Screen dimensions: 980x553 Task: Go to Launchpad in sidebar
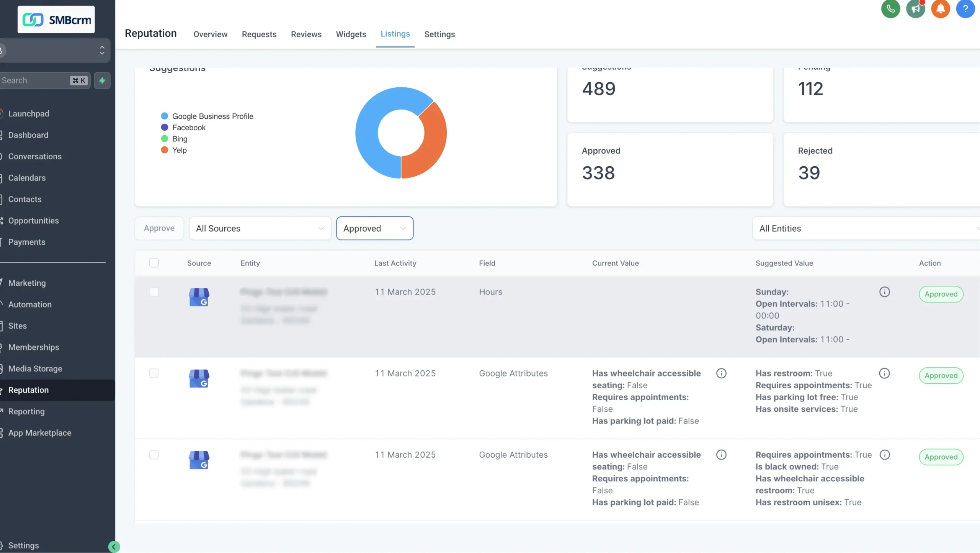click(x=29, y=114)
